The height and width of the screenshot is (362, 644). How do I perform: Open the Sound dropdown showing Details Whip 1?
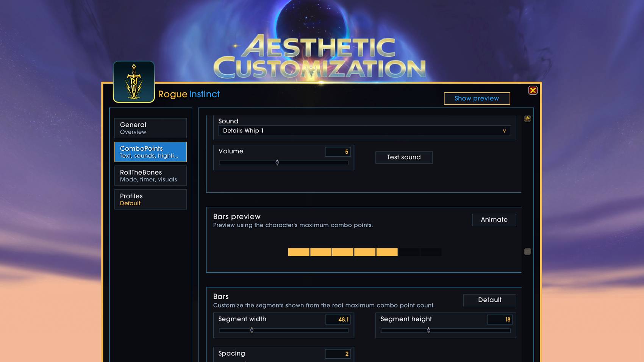(364, 131)
